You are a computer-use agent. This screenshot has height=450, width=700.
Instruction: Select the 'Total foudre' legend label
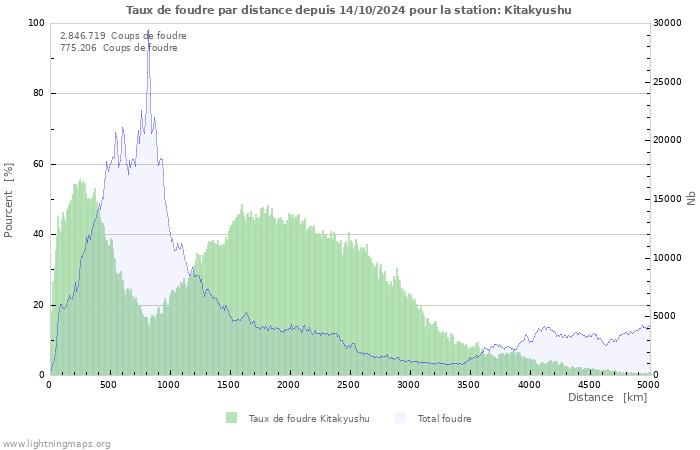pos(444,419)
